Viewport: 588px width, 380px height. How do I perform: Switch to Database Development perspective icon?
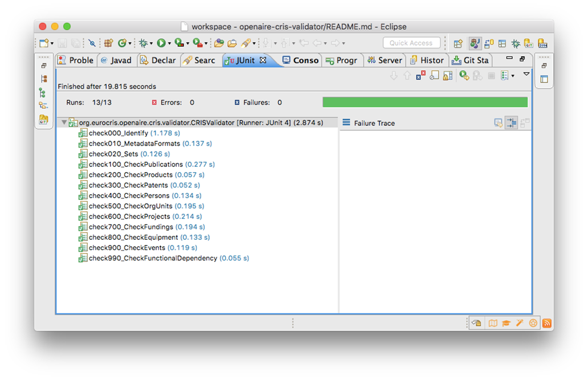click(x=489, y=43)
